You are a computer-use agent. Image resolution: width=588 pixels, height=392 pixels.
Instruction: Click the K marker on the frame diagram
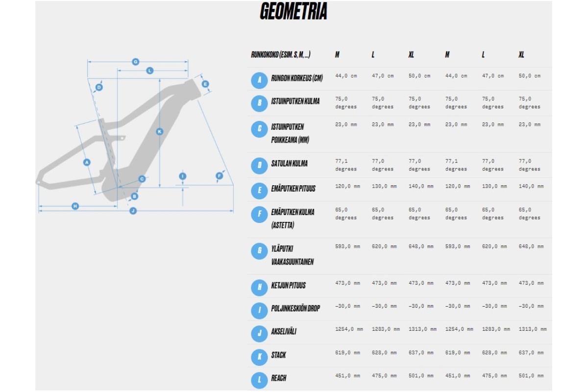click(x=159, y=131)
